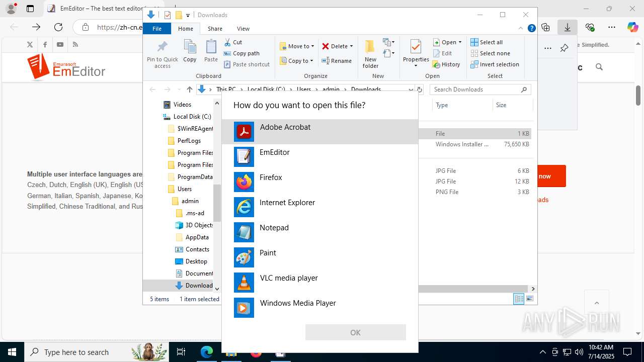Click Rename in the Organize group
This screenshot has width=644, height=362.
(337, 61)
